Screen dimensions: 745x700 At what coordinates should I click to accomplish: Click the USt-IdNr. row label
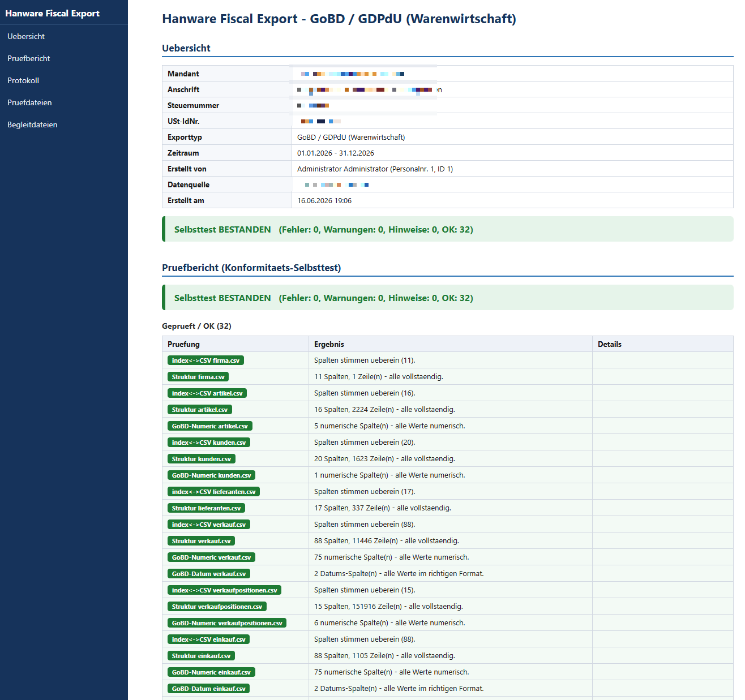tap(183, 121)
